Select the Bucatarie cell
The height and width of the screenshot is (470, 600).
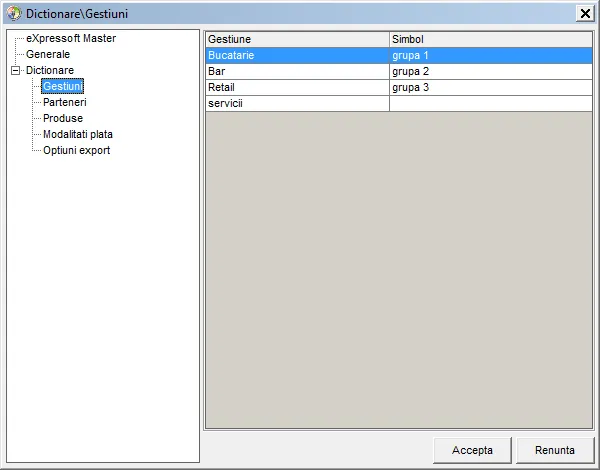click(297, 55)
